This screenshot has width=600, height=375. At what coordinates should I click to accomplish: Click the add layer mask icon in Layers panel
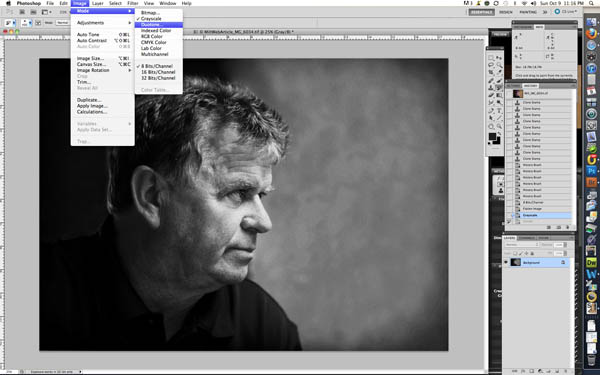[x=532, y=371]
